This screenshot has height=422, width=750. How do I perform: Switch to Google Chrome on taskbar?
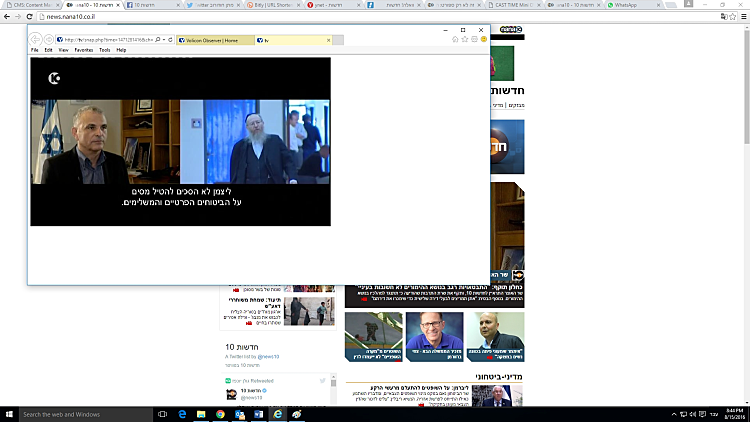click(220, 414)
